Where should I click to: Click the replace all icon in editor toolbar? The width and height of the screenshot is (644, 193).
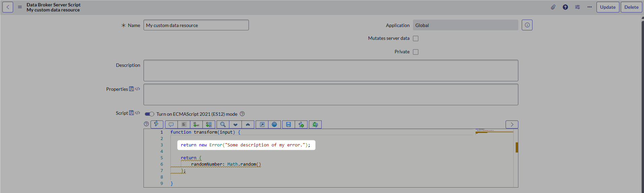coord(209,125)
